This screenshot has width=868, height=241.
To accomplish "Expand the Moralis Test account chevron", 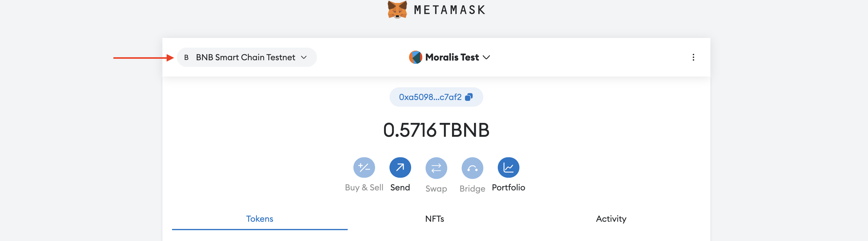I will [486, 57].
